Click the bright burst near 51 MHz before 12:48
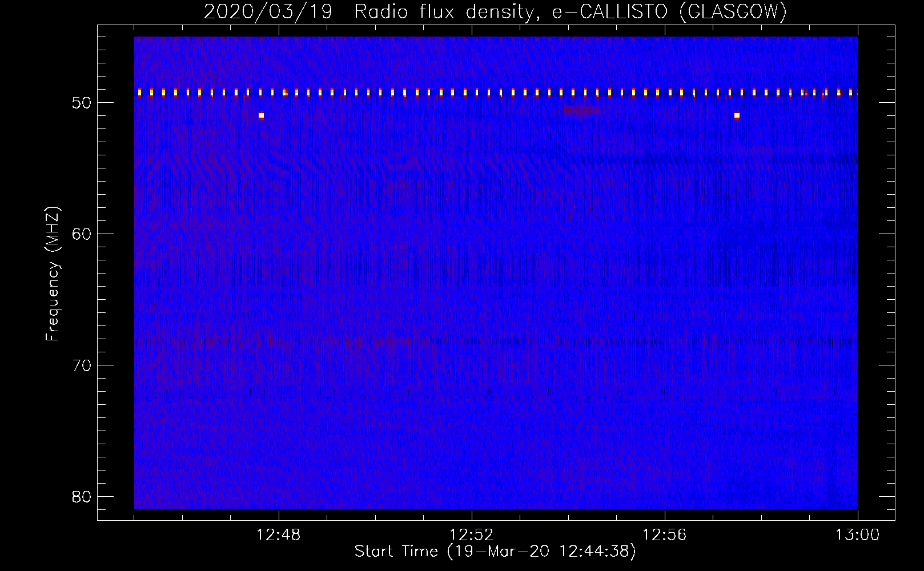This screenshot has width=924, height=571. (261, 115)
